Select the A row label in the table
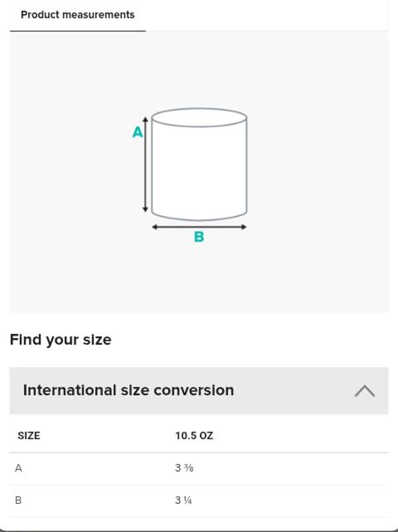Image resolution: width=398 pixels, height=532 pixels. pos(19,468)
